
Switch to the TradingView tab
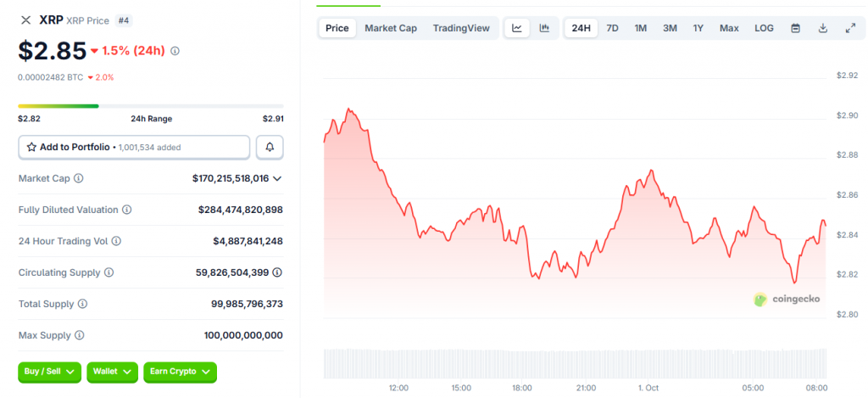(461, 28)
